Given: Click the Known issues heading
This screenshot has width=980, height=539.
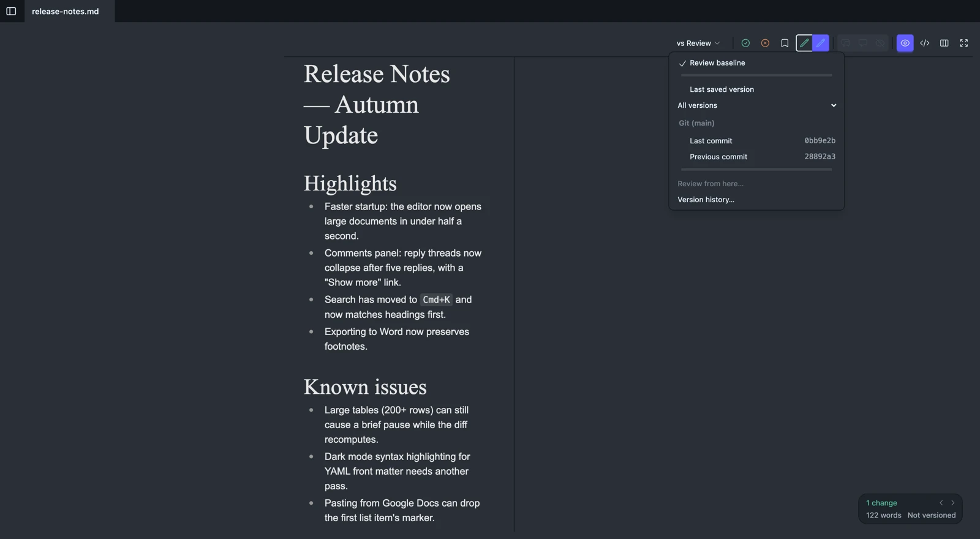Looking at the screenshot, I should [365, 387].
